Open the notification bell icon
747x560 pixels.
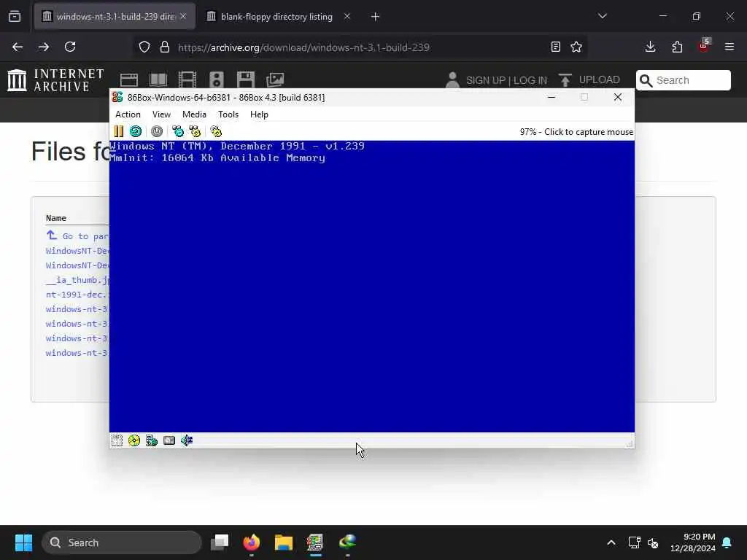[727, 542]
